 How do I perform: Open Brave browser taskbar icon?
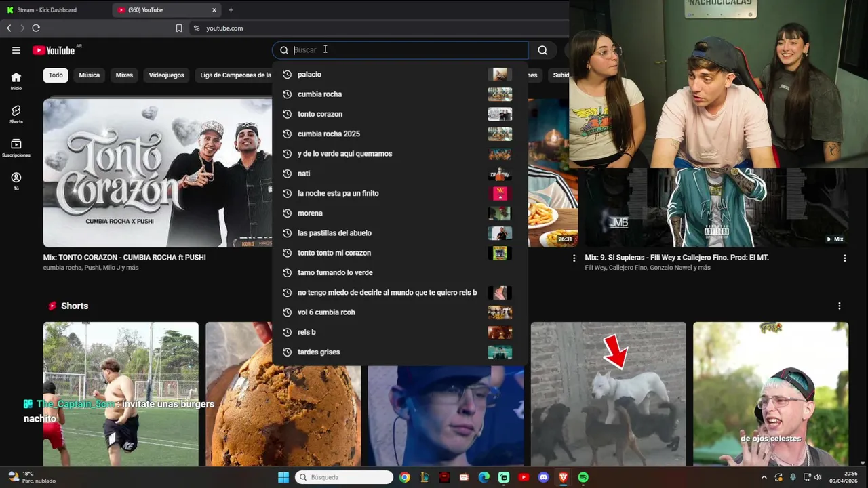click(x=563, y=477)
